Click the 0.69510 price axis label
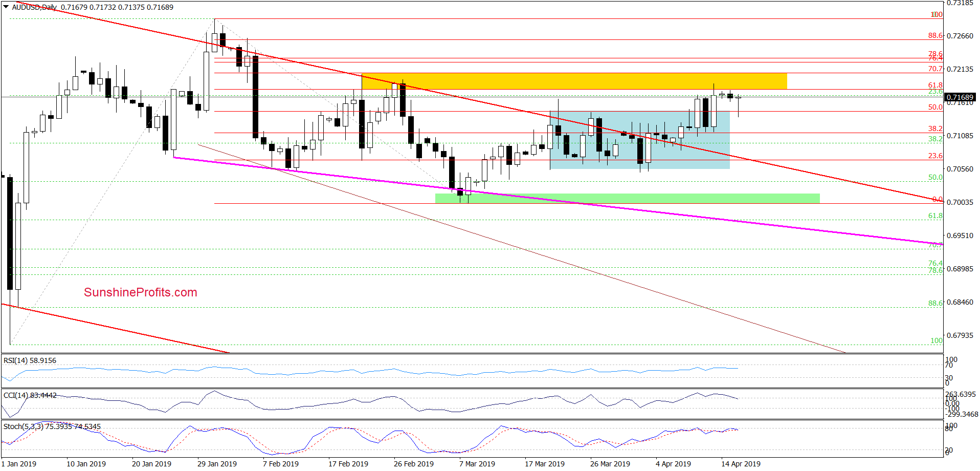This screenshot has width=980, height=471. 960,235
